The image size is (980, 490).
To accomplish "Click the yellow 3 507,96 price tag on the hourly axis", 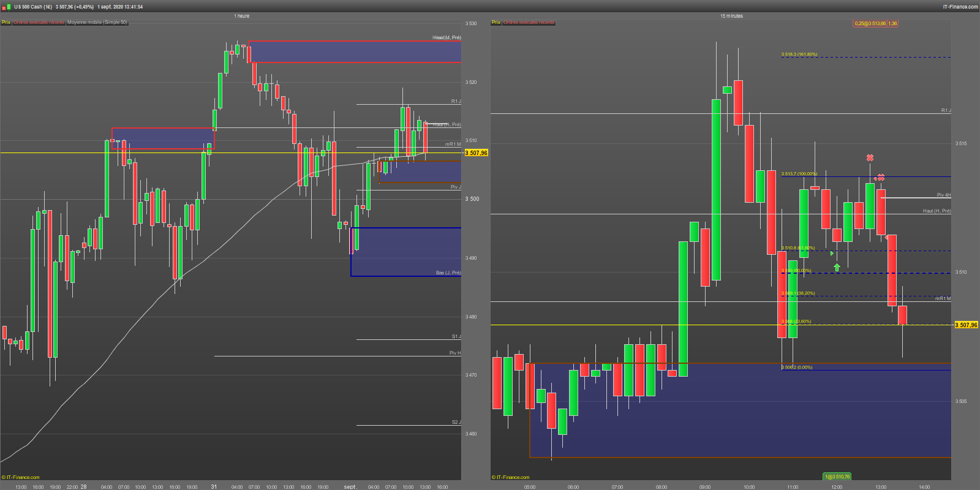I will (x=477, y=153).
